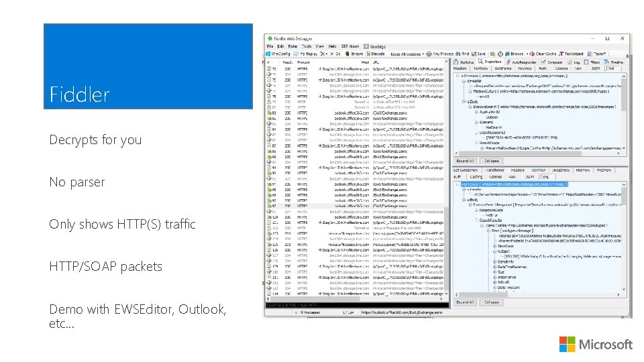Open the Edit menu
The height and width of the screenshot is (362, 644).
point(281,46)
